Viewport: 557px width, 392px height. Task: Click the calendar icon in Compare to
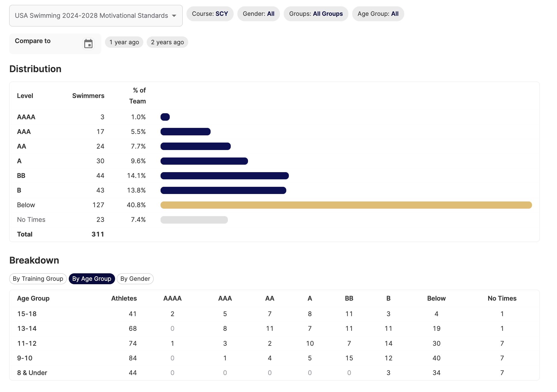tap(88, 44)
